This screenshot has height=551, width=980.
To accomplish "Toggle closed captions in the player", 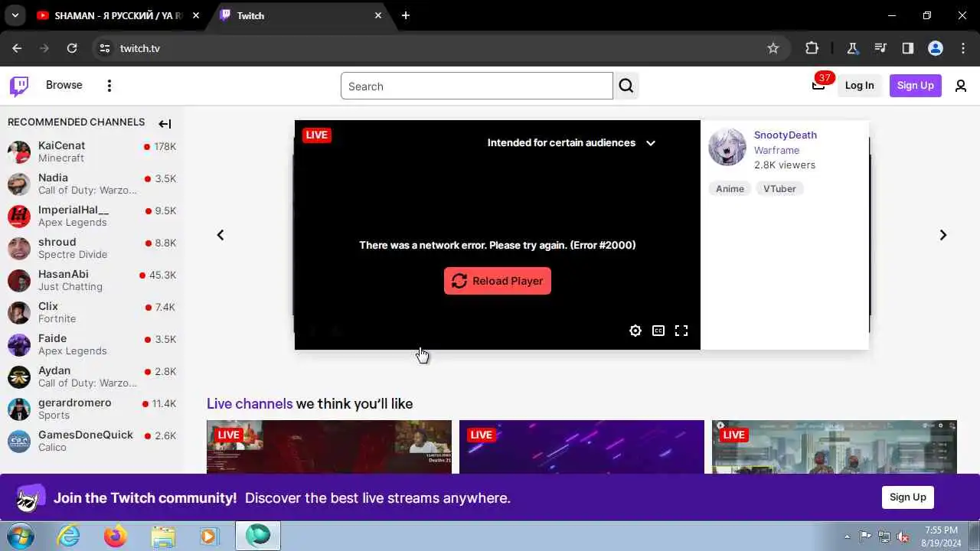I will click(x=658, y=331).
